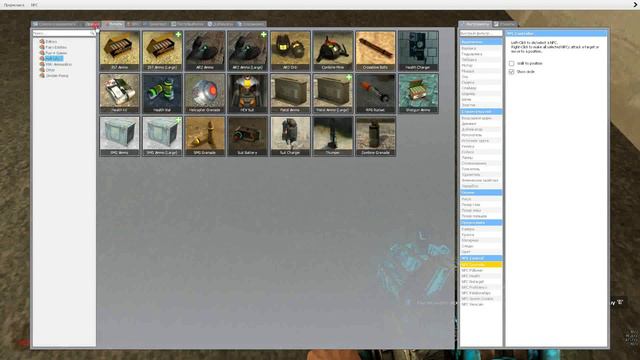The width and height of the screenshot is (640, 360).
Task: Select the NPC Relationships tool
Action: 481,293
